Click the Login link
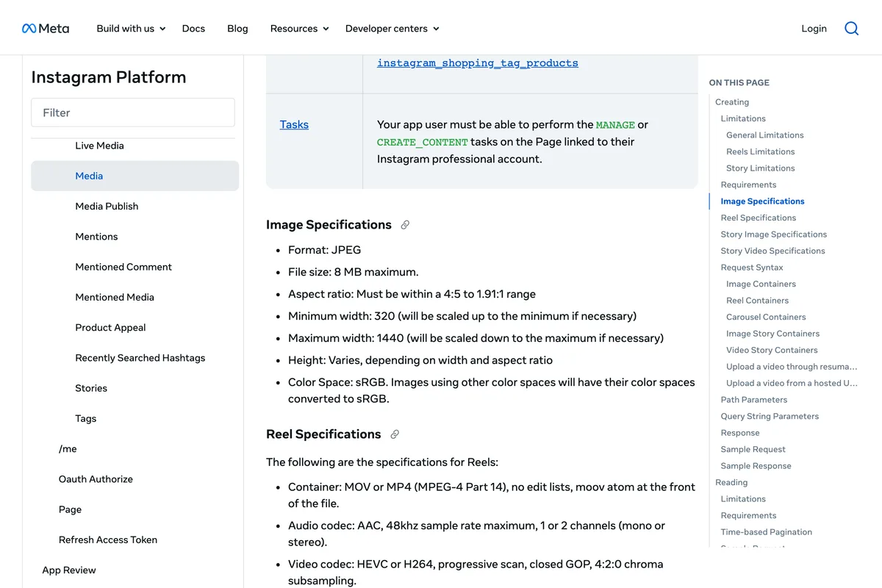 point(814,29)
